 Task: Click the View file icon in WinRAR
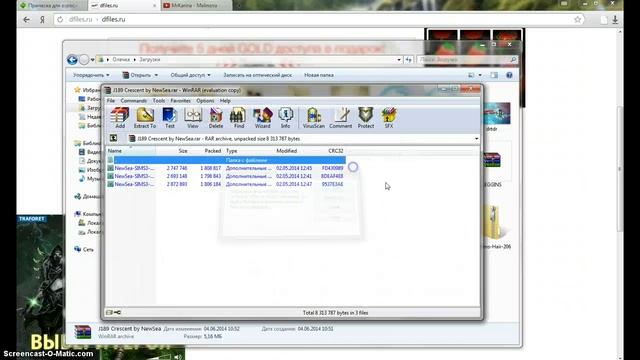(193, 118)
